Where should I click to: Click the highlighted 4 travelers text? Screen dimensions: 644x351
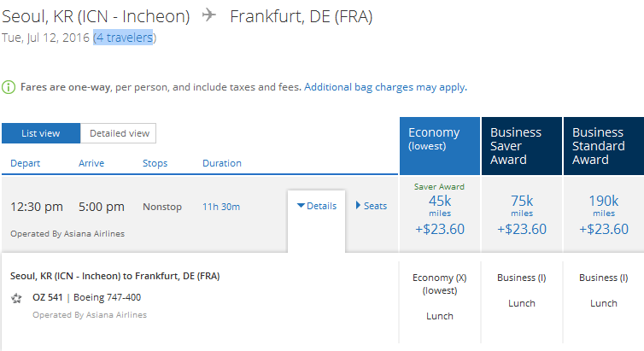[125, 38]
